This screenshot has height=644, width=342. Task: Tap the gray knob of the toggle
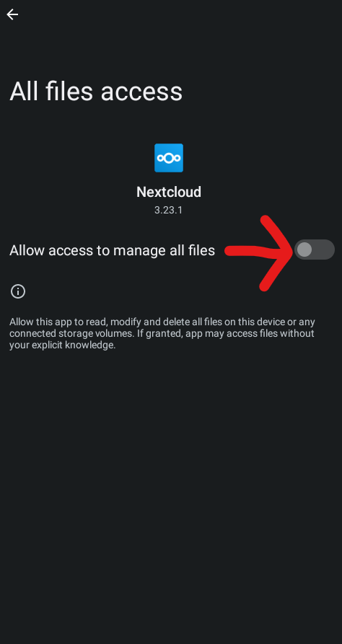click(x=304, y=250)
